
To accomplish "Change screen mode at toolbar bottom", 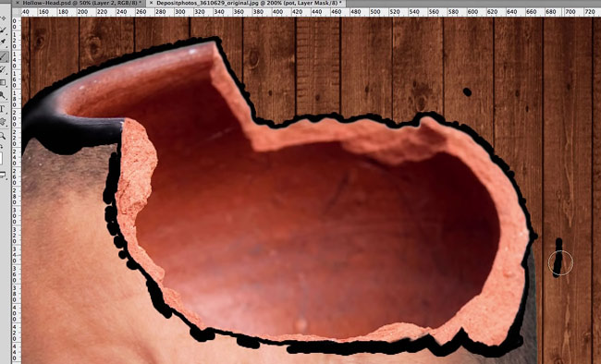I will pos(3,176).
